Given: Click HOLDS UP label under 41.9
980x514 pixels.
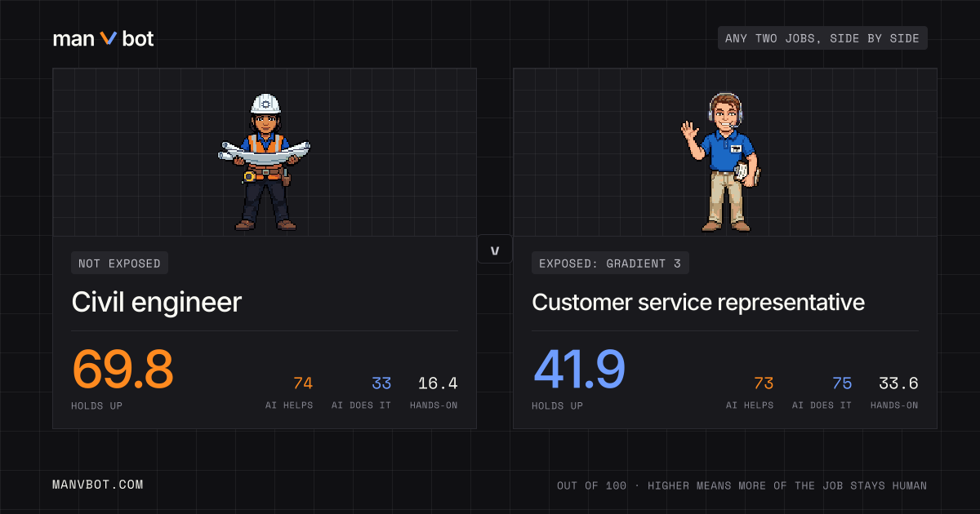Looking at the screenshot, I should pos(558,405).
